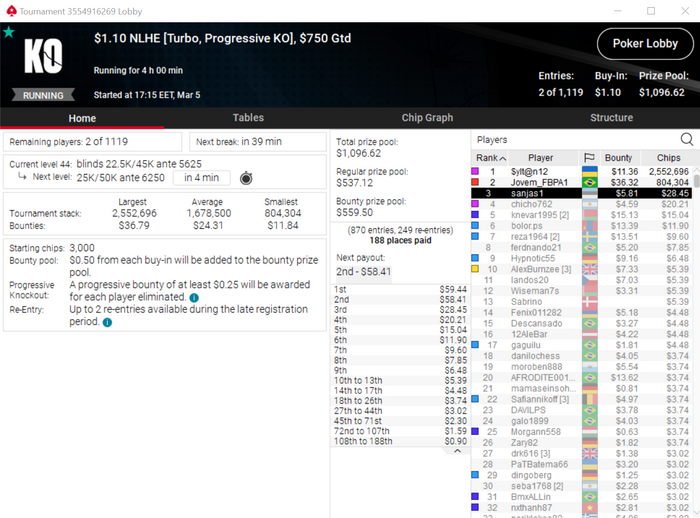The height and width of the screenshot is (518, 700).
Task: Select the highlighted sanjas1 row
Action: click(582, 193)
